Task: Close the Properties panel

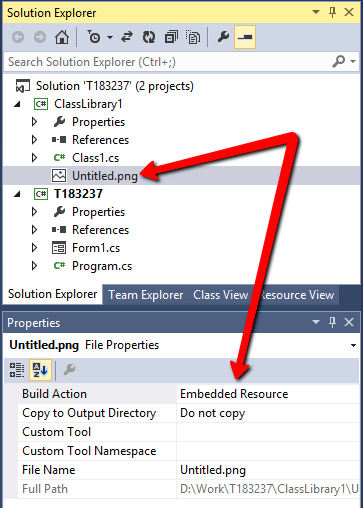Action: 349,322
